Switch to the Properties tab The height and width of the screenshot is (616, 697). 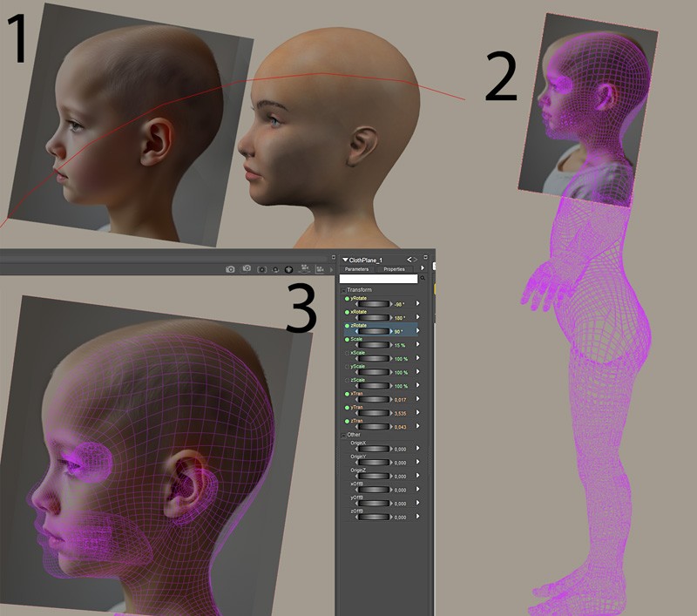pyautogui.click(x=395, y=269)
